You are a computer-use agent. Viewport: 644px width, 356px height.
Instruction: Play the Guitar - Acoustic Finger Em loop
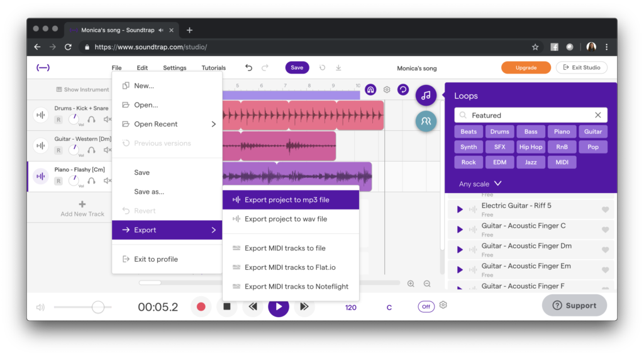coord(460,270)
